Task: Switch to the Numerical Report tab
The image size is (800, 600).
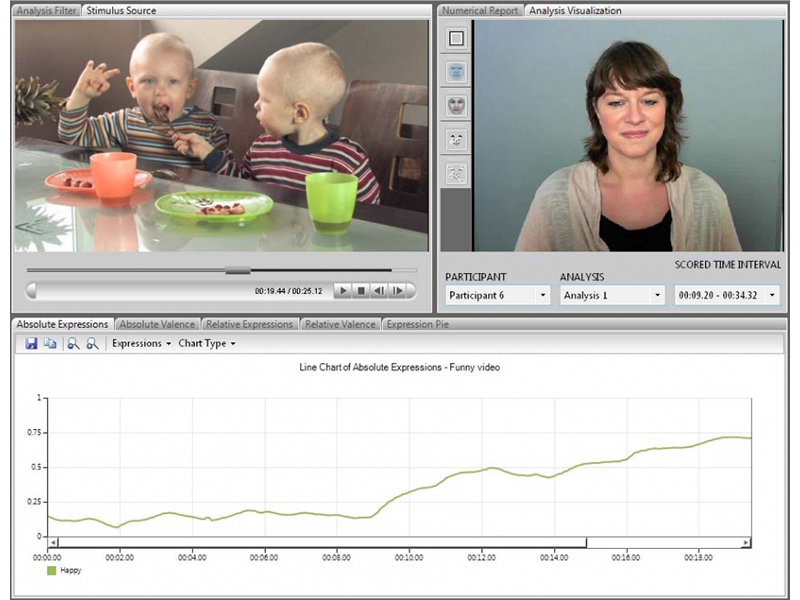Action: (x=481, y=11)
